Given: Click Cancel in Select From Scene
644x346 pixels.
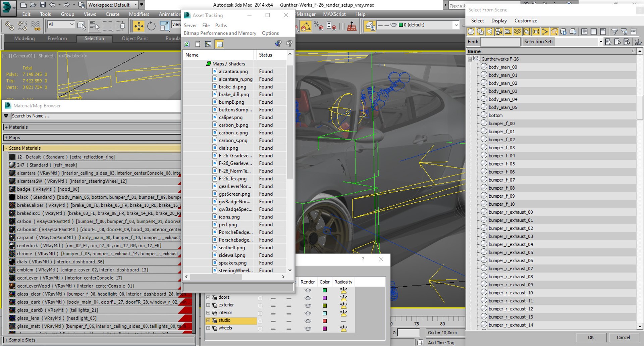Looking at the screenshot, I should [623, 338].
